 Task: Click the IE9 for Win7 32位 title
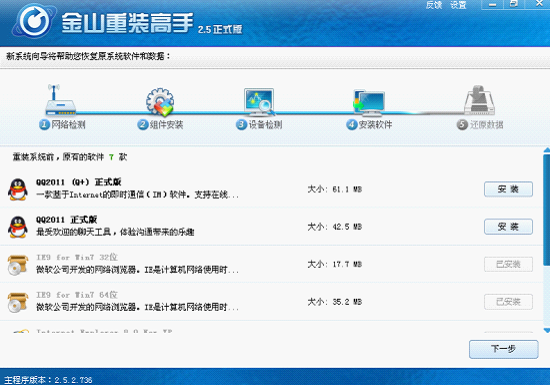click(x=77, y=257)
